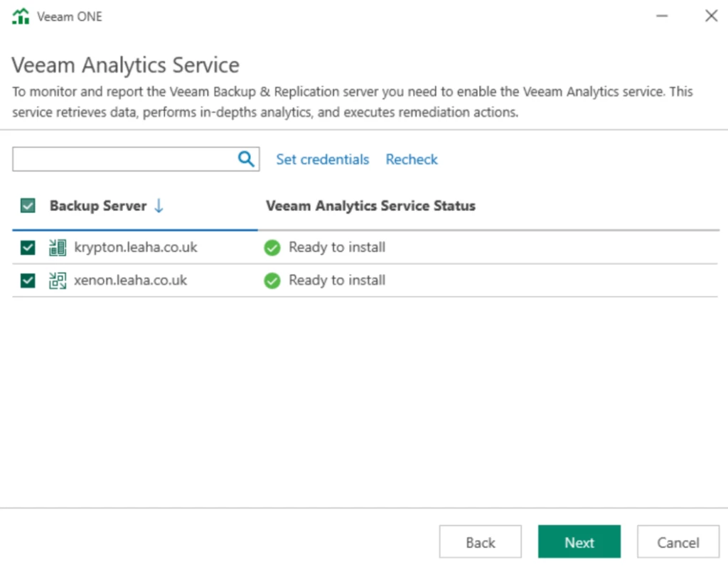Sort by Backup Server column header
Viewport: 728px width, 569px height.
(98, 206)
